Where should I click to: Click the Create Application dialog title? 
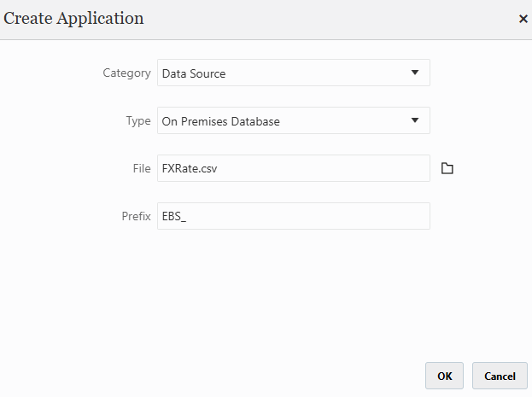[x=73, y=19]
